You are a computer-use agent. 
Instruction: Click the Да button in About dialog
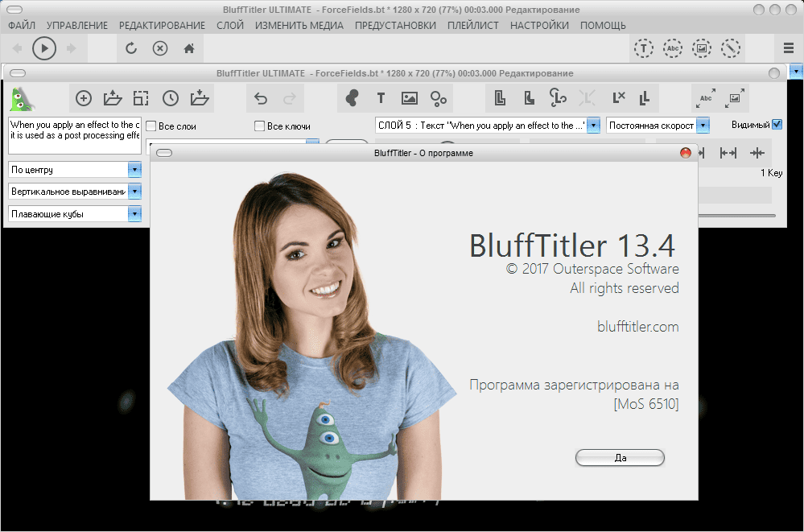tap(620, 458)
